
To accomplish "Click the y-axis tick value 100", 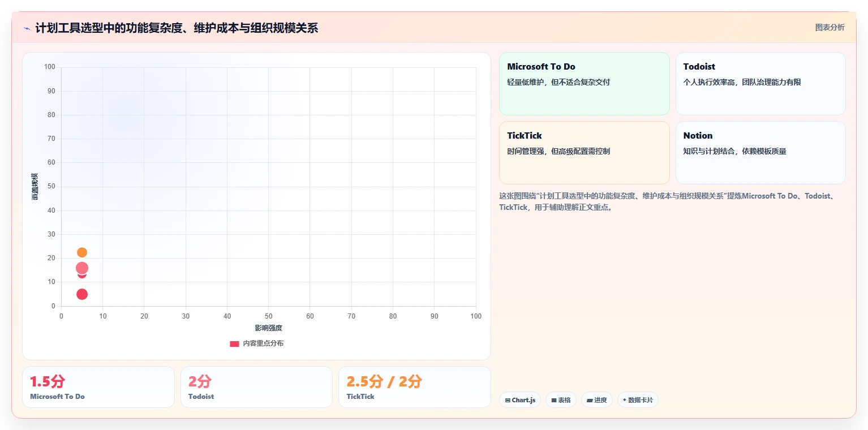I will 50,67.
